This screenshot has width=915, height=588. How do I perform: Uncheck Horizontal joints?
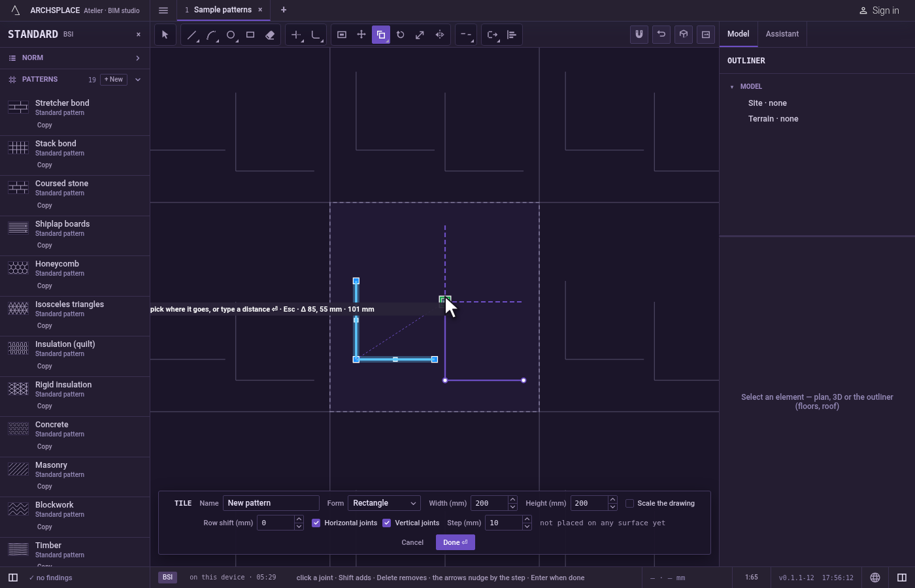tap(316, 523)
